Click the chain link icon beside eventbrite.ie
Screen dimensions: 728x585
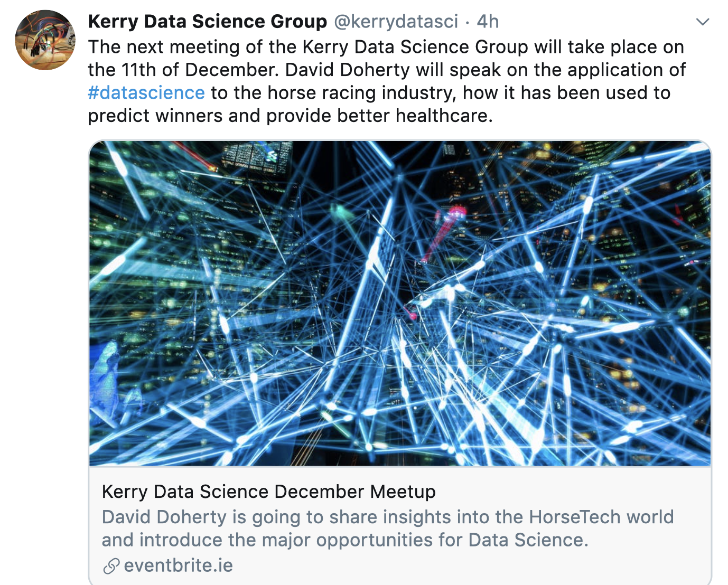111,566
